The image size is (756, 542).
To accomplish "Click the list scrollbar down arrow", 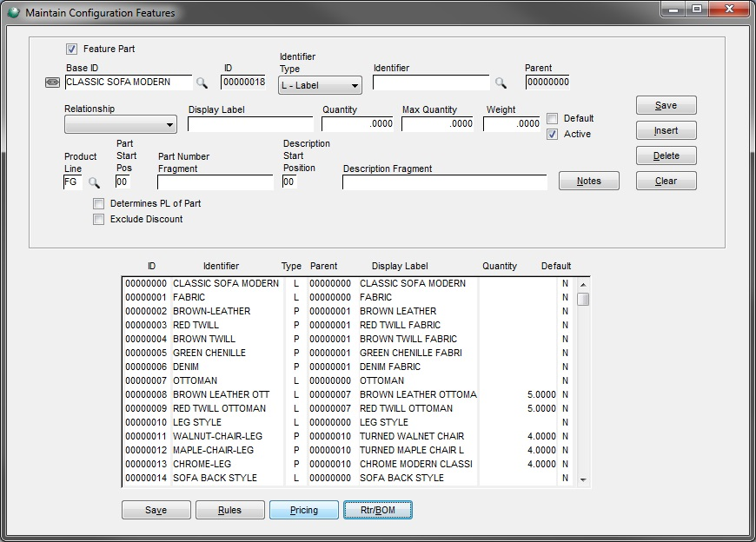I will point(583,479).
